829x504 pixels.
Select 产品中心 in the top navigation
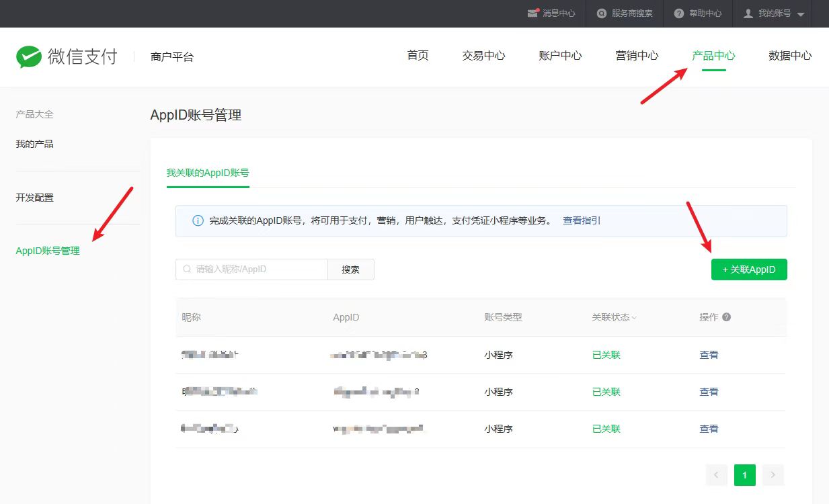(x=713, y=56)
